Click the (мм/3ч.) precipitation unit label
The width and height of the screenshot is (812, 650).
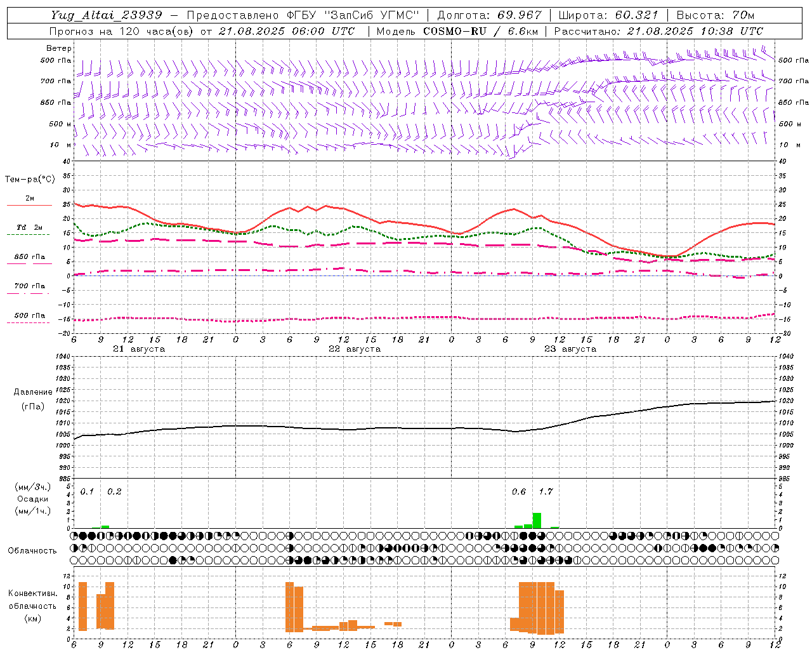pos(33,487)
